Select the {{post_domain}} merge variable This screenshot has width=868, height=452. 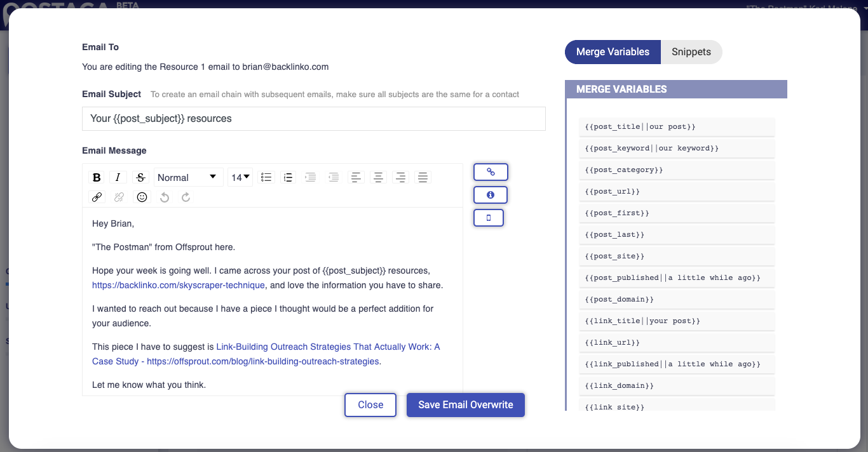[x=677, y=300]
